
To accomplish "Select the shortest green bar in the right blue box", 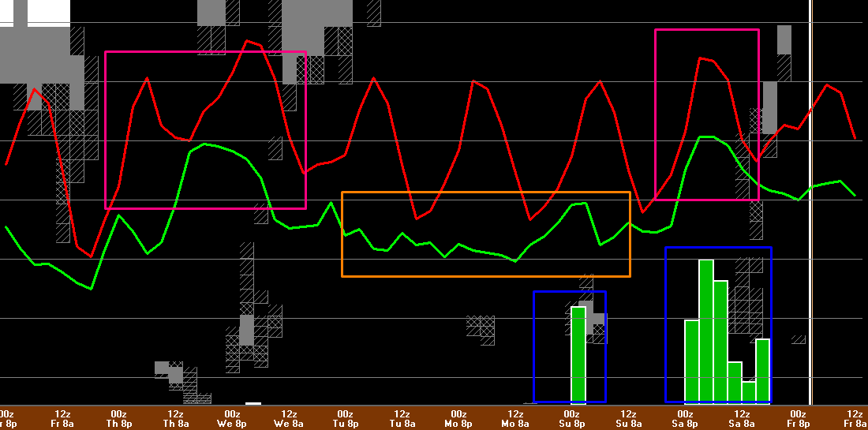I will click(748, 391).
